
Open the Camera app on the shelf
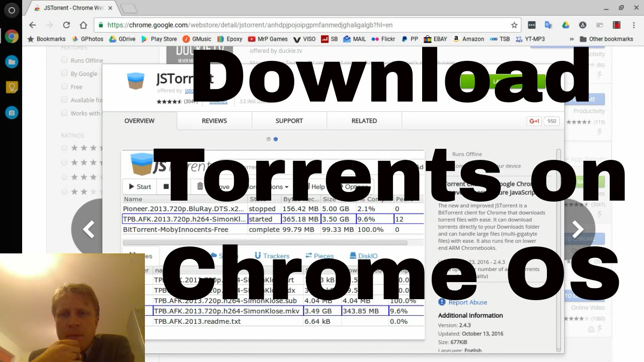(x=11, y=113)
